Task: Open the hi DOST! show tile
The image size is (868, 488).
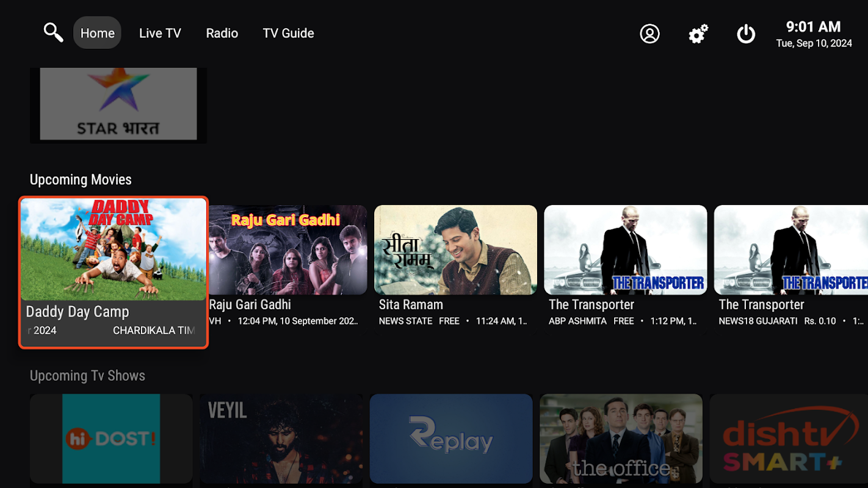Action: click(x=111, y=439)
